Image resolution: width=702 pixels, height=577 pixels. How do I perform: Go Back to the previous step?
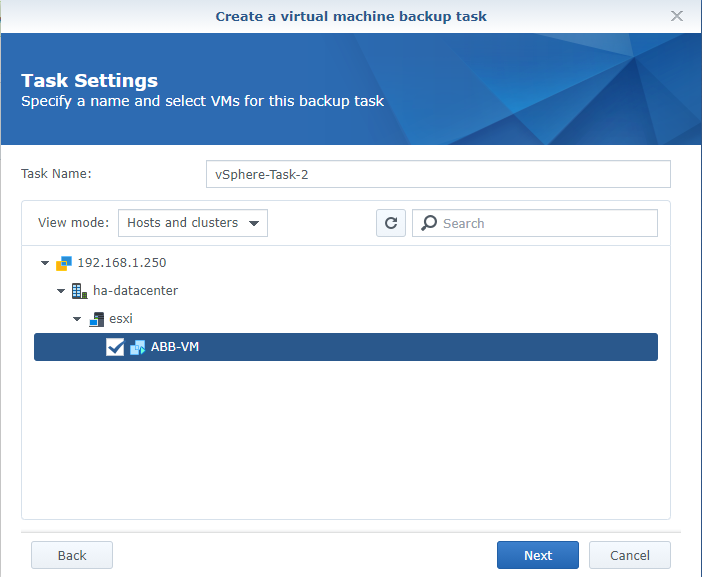[x=72, y=555]
